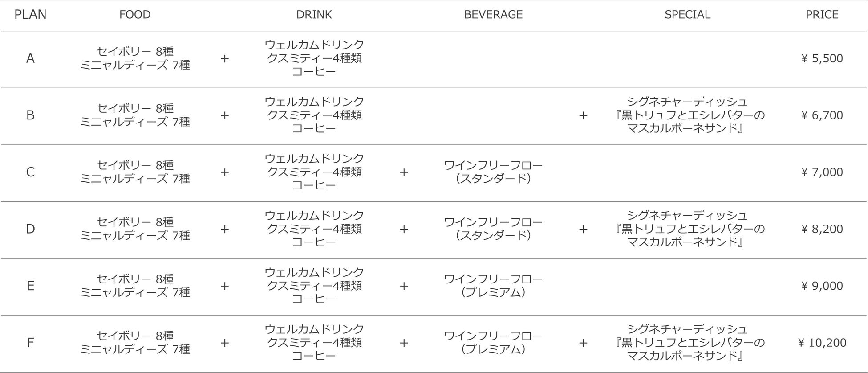Click the ¥ 8,200 price
The image size is (868, 373).
822,229
